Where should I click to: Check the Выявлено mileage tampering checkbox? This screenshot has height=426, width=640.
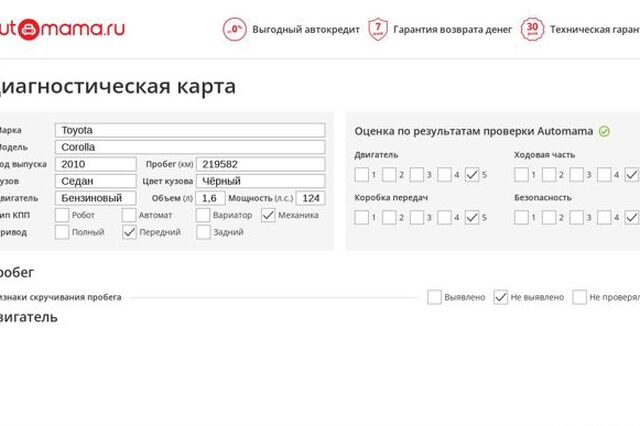[434, 297]
